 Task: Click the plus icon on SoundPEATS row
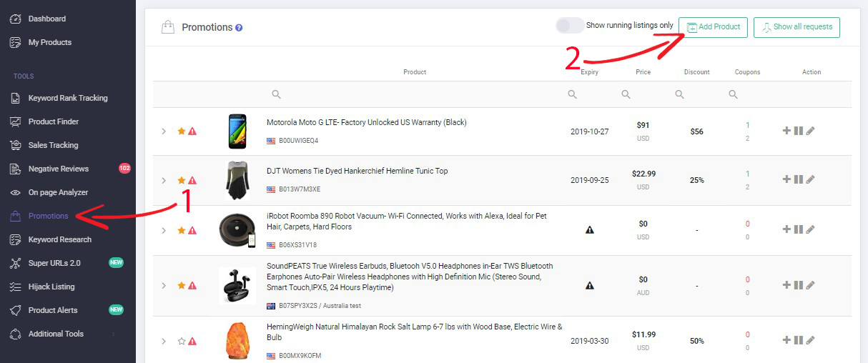[786, 284]
